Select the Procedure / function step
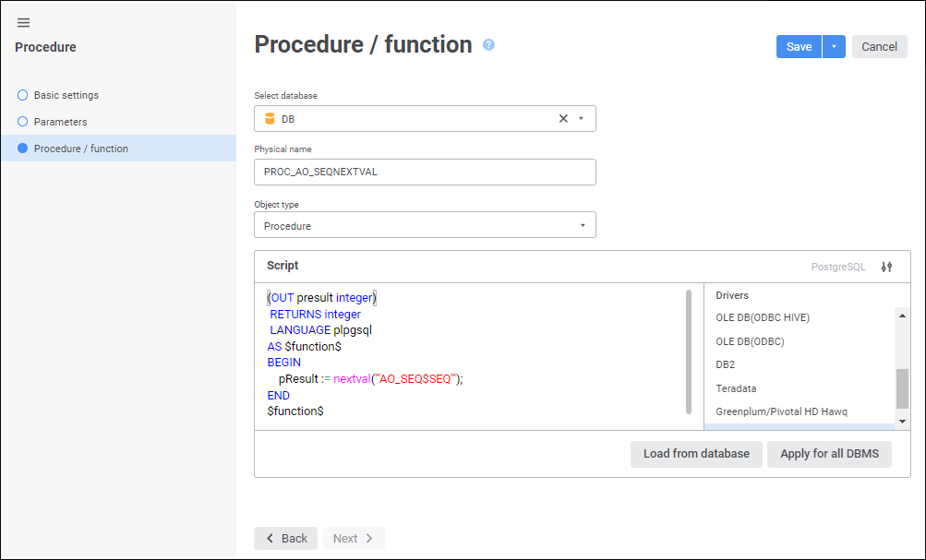The width and height of the screenshot is (926, 560). click(80, 149)
